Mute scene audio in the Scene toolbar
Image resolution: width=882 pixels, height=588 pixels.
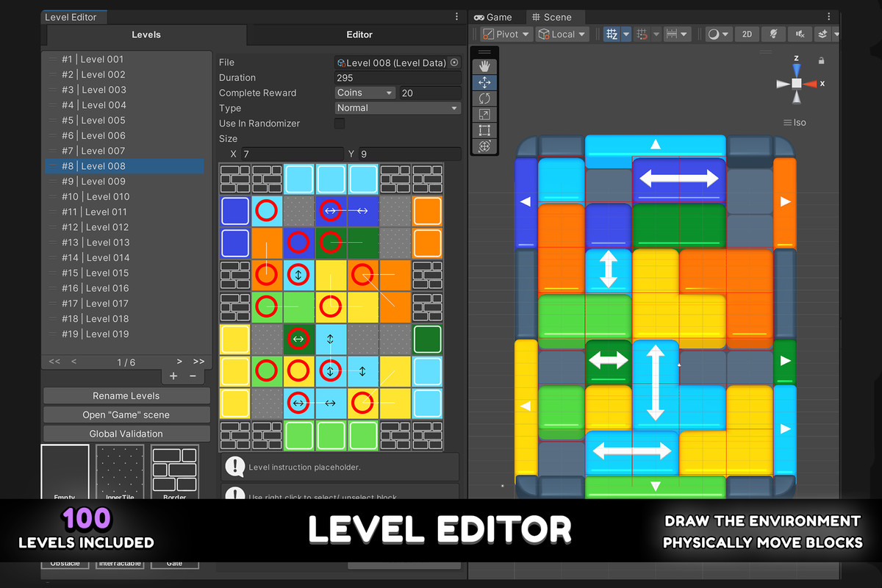(800, 34)
